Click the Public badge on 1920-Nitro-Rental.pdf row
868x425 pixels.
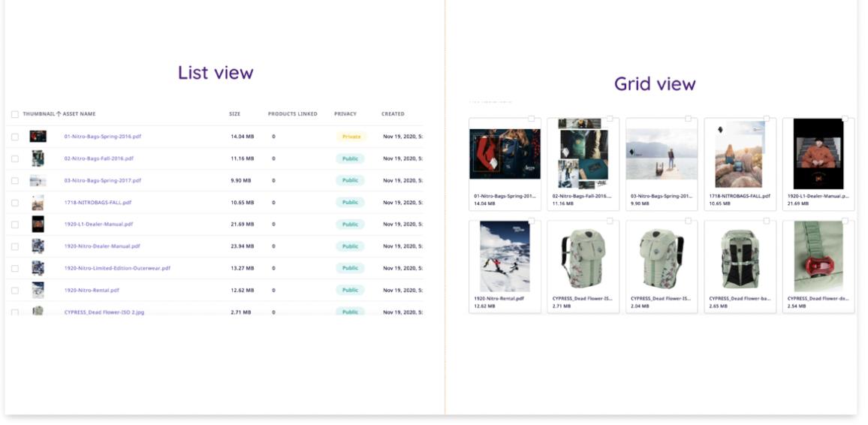(x=351, y=290)
